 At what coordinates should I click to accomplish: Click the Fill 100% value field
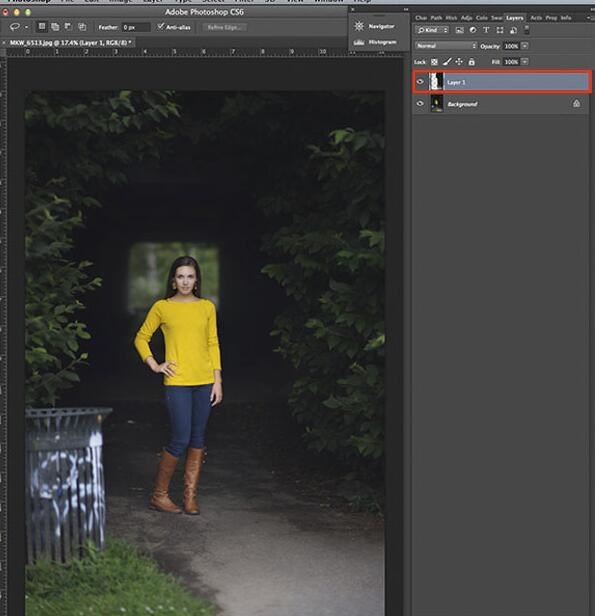point(511,62)
